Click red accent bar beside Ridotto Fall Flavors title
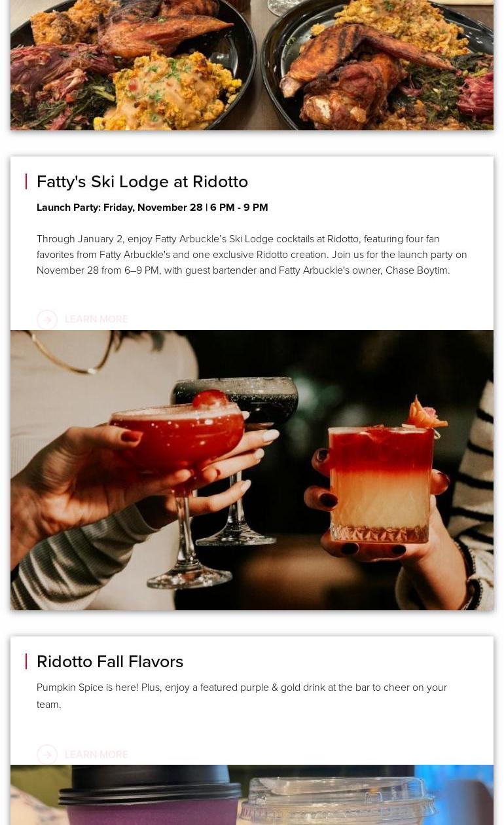The height and width of the screenshot is (825, 504). (x=26, y=661)
